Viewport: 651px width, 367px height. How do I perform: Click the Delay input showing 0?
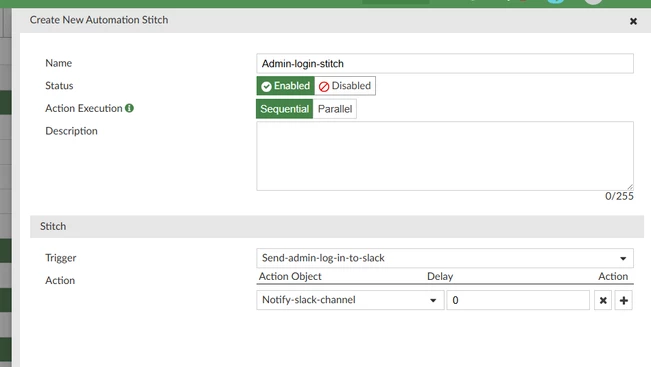(x=518, y=300)
